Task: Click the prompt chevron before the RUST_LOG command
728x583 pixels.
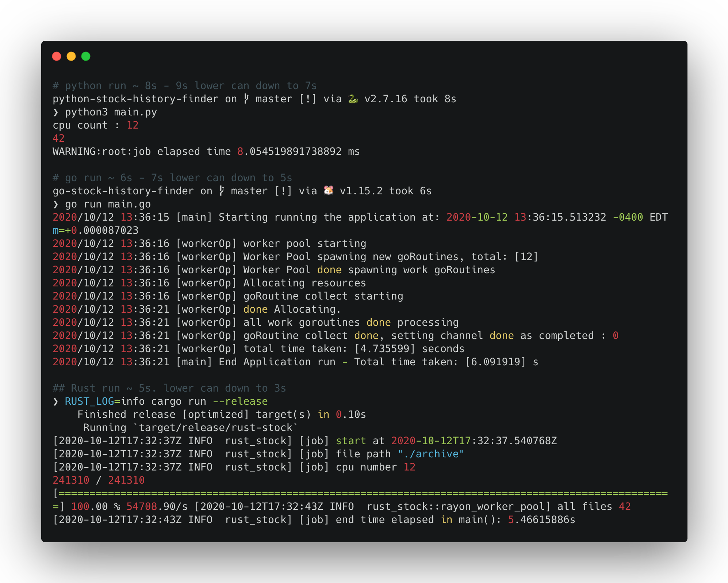Action: (56, 401)
